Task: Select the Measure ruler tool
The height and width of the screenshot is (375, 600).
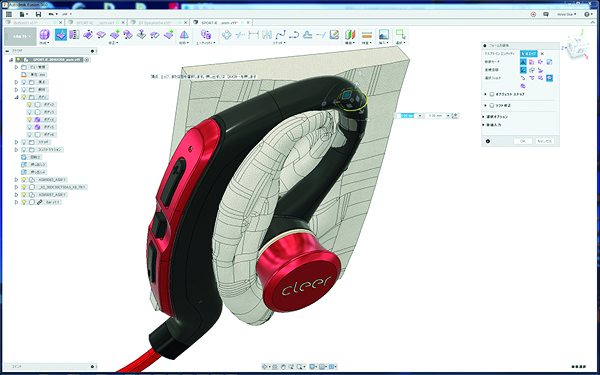Action: click(x=367, y=35)
